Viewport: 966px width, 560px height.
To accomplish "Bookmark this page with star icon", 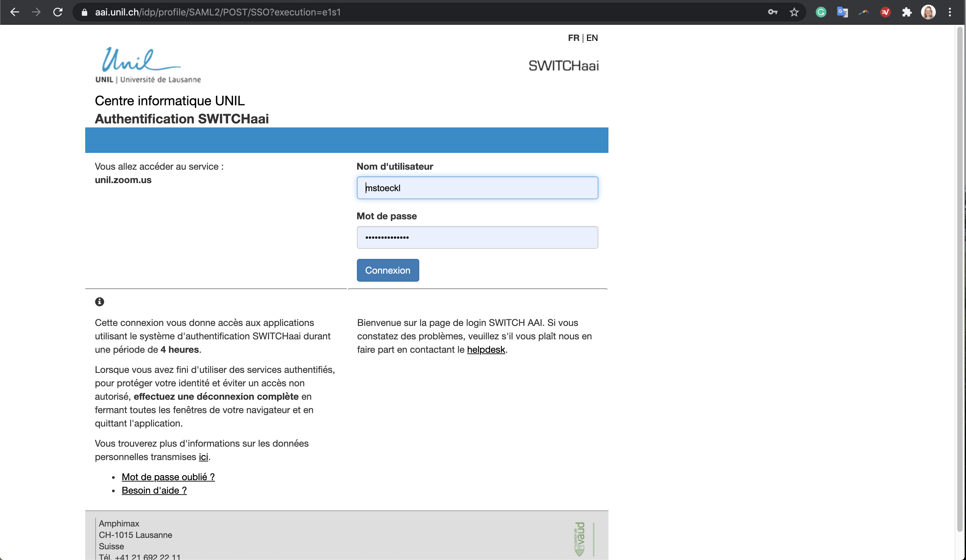I will (794, 12).
